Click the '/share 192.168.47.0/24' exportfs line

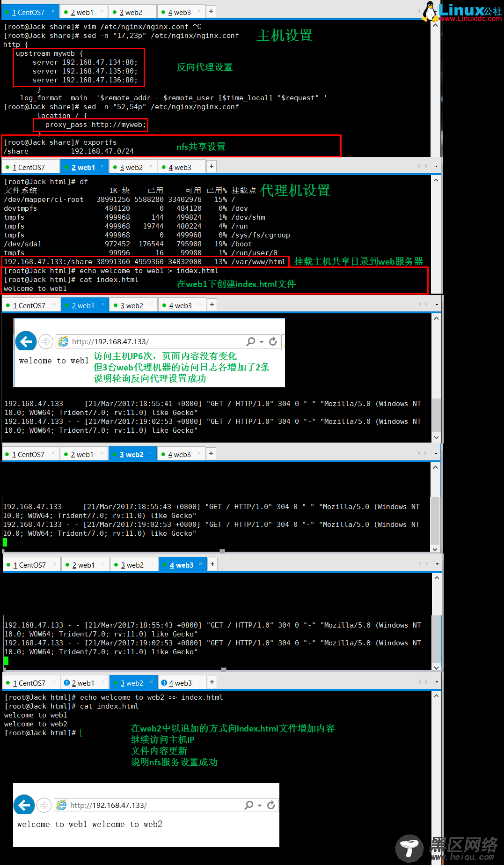[x=69, y=151]
